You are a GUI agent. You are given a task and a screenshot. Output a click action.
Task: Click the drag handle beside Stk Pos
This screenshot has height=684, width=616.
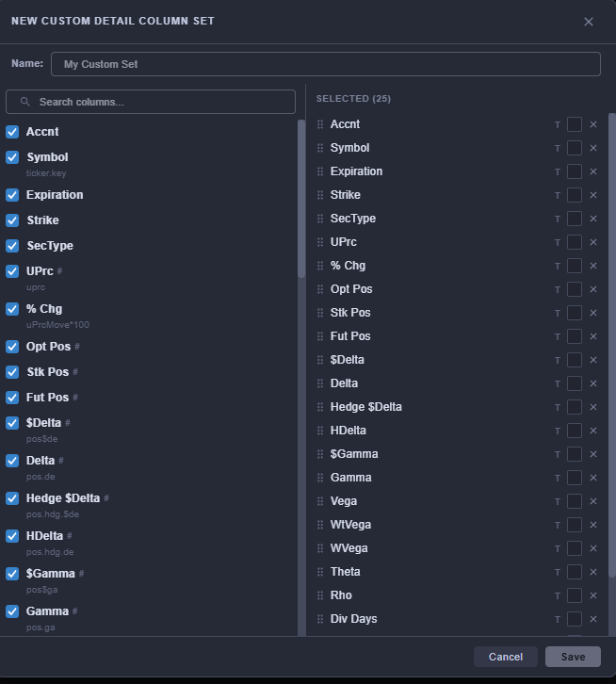pos(320,313)
